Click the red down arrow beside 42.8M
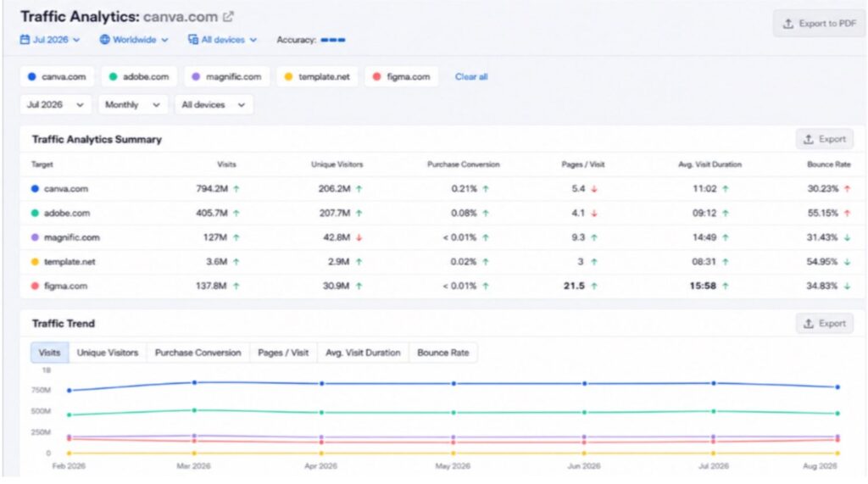 click(x=359, y=237)
